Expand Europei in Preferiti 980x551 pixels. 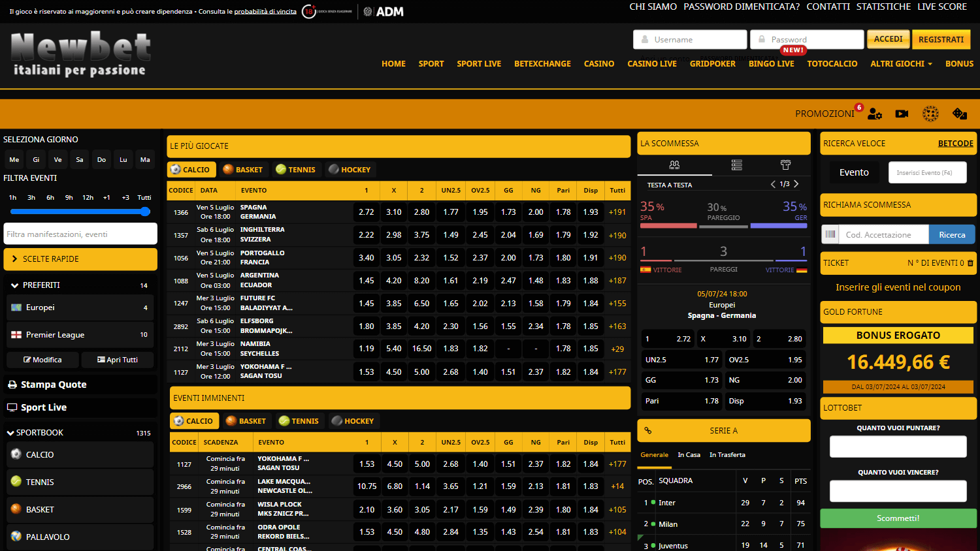pyautogui.click(x=80, y=307)
